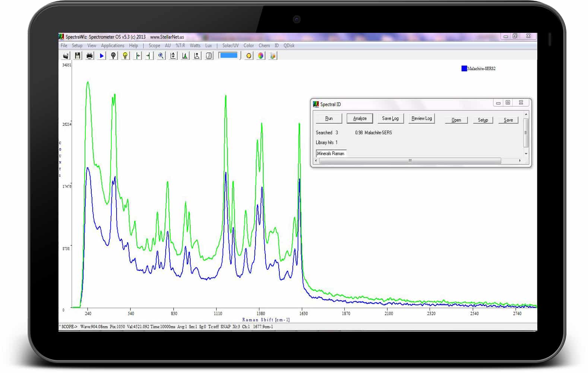Click Open in Spectral ID window
Screen dimensions: 588x373
pyautogui.click(x=456, y=120)
